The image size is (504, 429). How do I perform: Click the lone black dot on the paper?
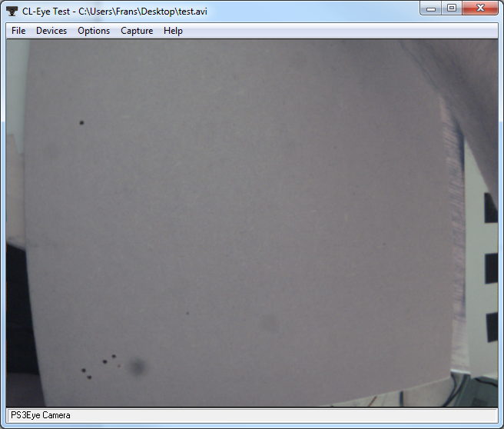pos(81,122)
